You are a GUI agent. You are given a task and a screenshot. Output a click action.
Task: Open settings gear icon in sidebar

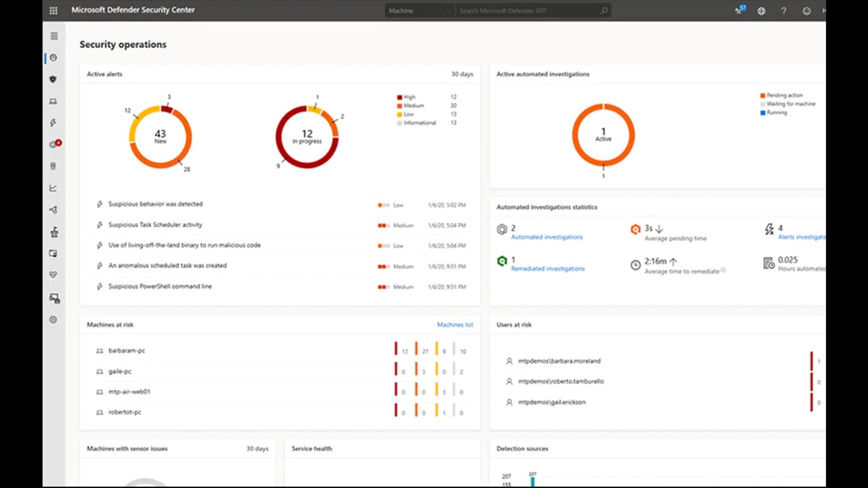54,320
